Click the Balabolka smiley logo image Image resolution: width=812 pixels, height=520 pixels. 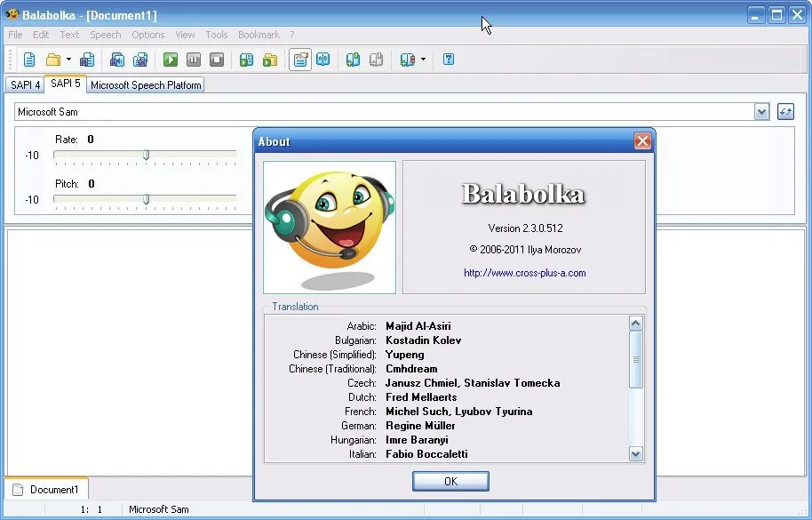[330, 228]
